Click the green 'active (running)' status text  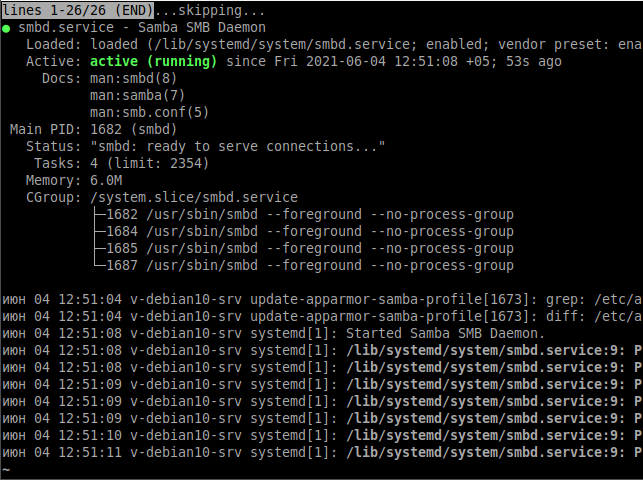pos(153,61)
